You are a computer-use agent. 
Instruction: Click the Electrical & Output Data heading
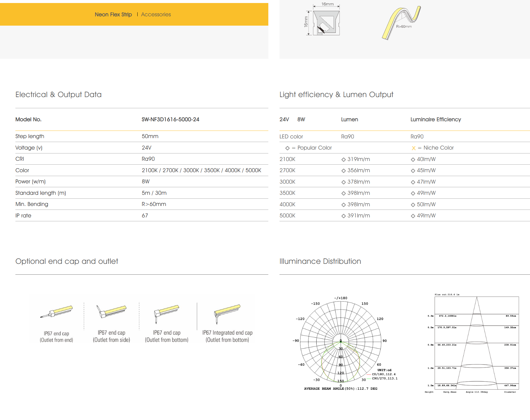point(59,95)
